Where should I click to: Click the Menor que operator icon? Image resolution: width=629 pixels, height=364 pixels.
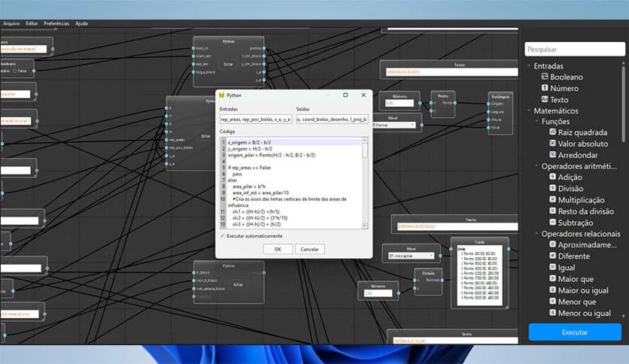552,301
